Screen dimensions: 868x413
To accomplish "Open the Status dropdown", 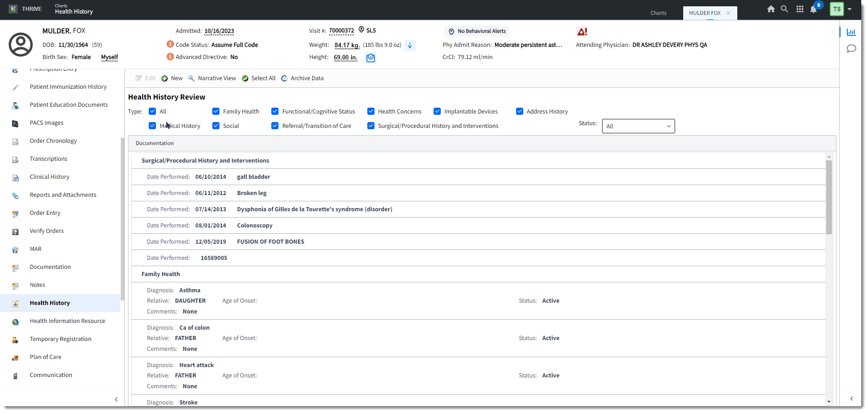I will pyautogui.click(x=638, y=126).
